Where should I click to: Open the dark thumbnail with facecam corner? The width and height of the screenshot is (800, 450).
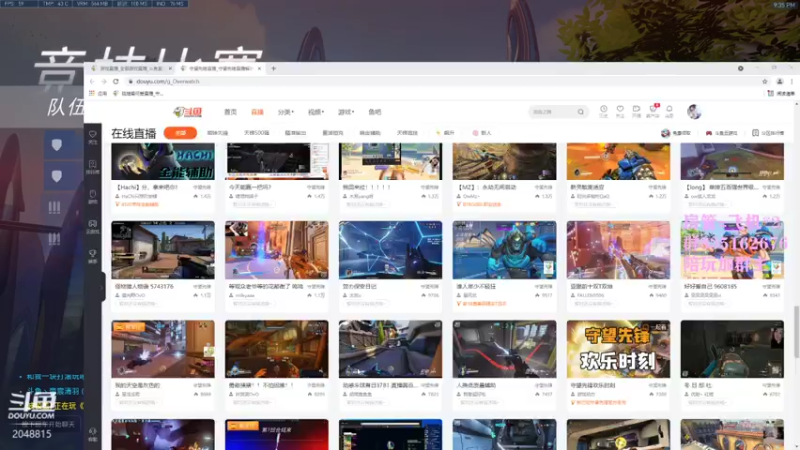click(732, 349)
